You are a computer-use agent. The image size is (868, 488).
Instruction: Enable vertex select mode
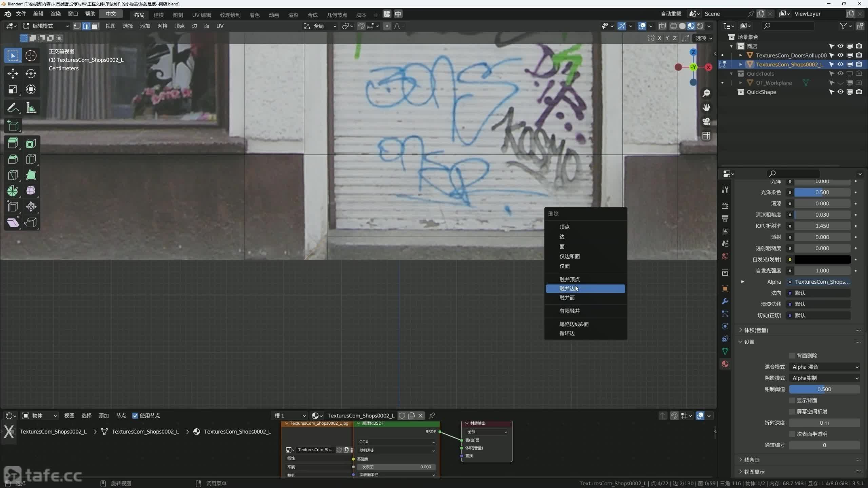[x=77, y=26]
